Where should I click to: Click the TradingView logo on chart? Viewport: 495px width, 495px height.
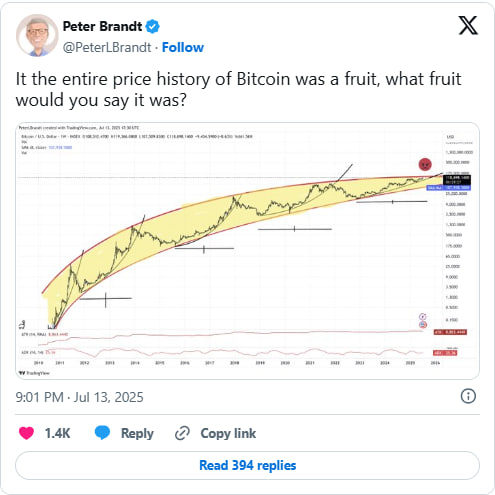pos(35,373)
